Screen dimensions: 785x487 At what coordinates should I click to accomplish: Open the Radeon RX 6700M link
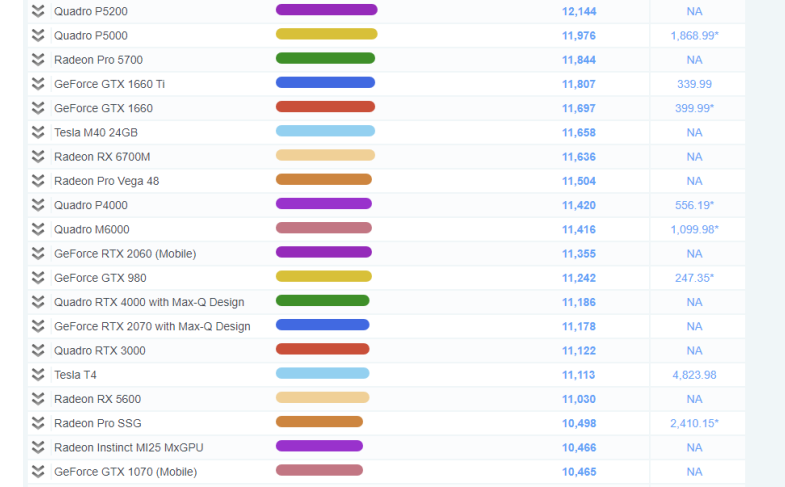point(102,157)
